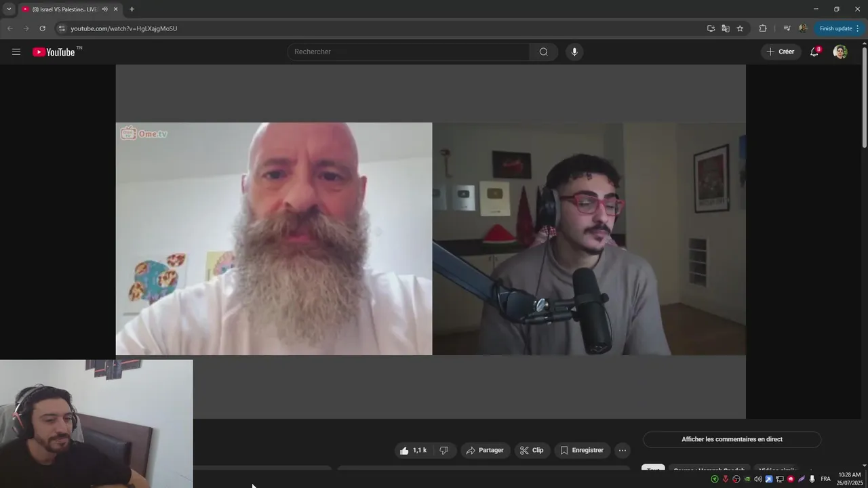
Task: Open the purple feather tray icon
Action: [x=802, y=479]
